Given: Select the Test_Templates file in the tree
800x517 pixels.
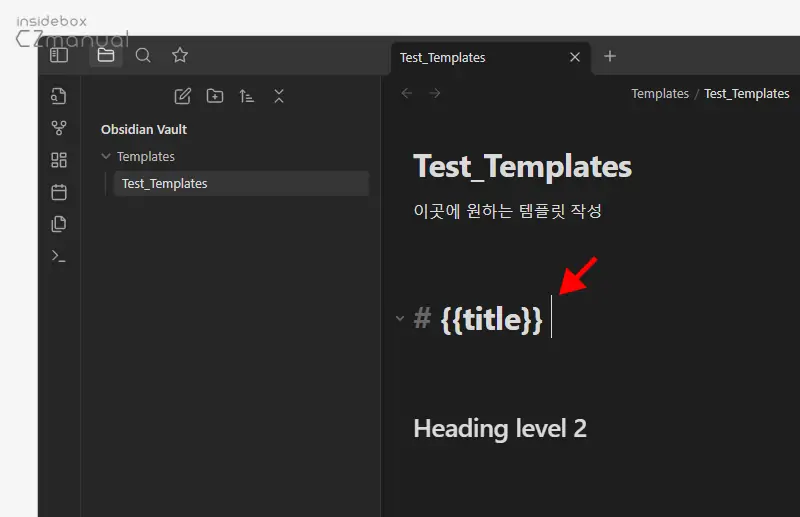Looking at the screenshot, I should point(165,184).
